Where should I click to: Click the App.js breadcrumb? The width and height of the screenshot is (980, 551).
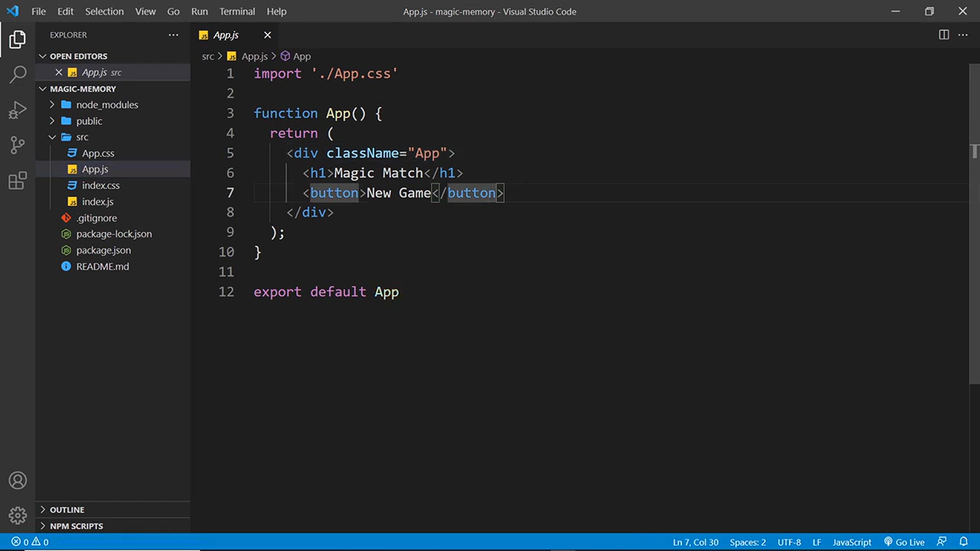click(248, 56)
